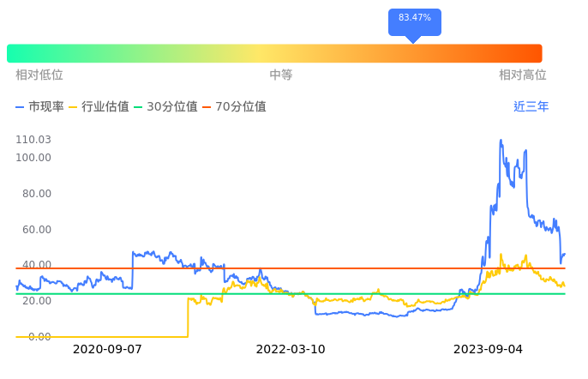The height and width of the screenshot is (379, 588).
Task: Hide the 70分位值 legend series
Action: point(232,107)
